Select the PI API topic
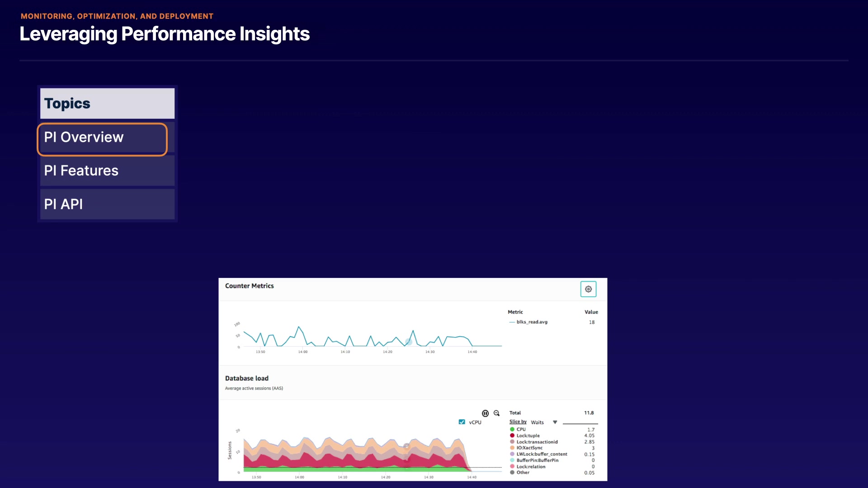This screenshot has width=868, height=488. tap(107, 204)
